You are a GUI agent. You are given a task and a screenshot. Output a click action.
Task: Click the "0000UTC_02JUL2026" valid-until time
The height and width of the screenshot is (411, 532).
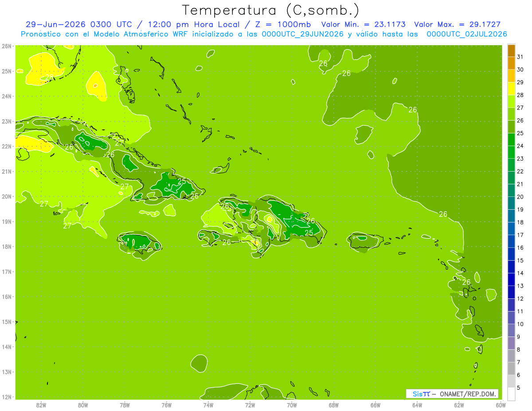pos(466,34)
